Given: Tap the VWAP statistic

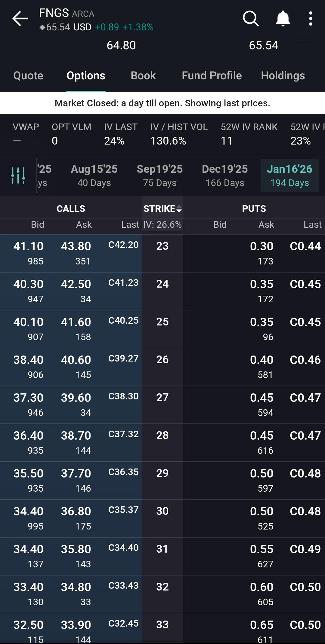Looking at the screenshot, I should [26, 134].
